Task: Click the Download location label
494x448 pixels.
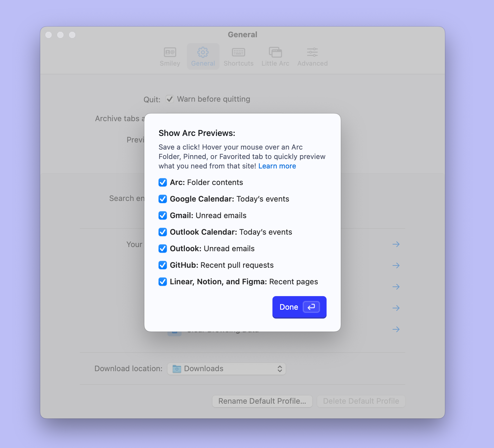Action: pyautogui.click(x=128, y=369)
